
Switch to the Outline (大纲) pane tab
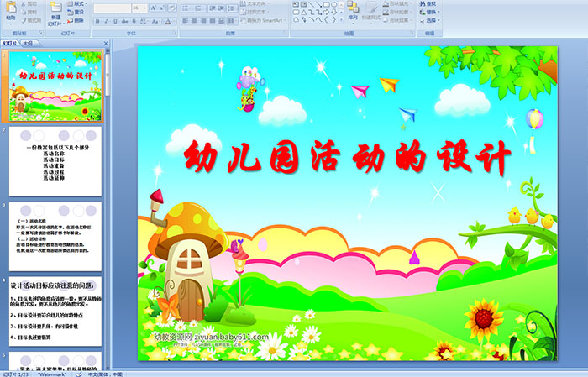click(28, 44)
